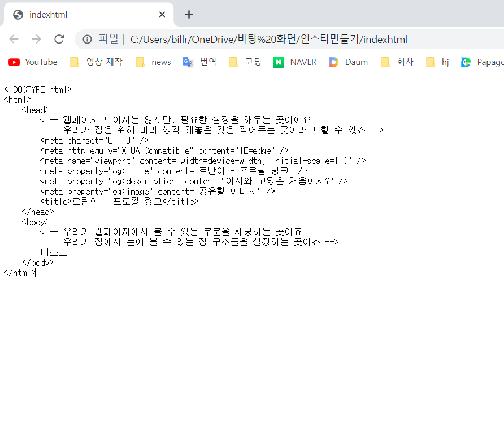Click the comment line starting '웹페이지 보이지는'
The width and height of the screenshot is (504, 427).
178,120
